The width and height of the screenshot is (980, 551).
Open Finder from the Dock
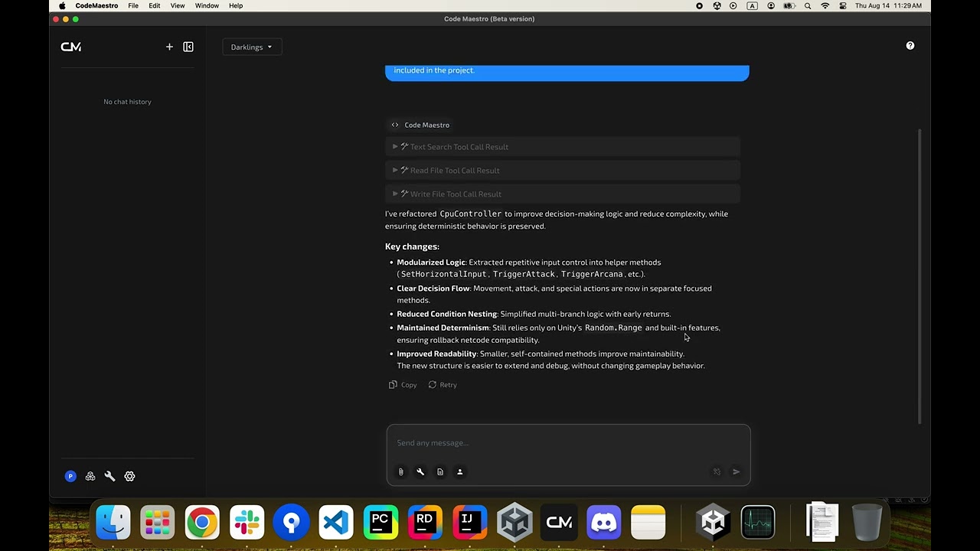(x=113, y=523)
